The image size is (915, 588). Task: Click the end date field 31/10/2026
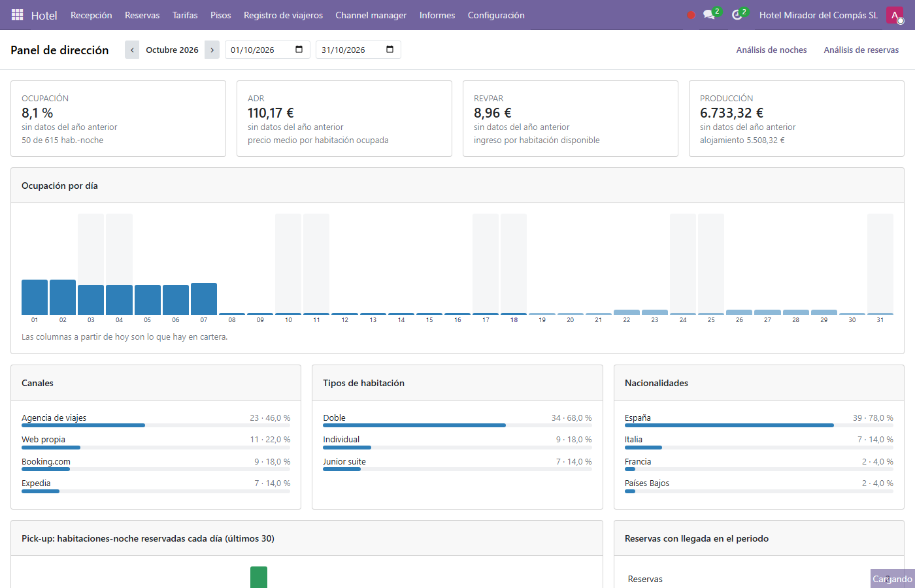pyautogui.click(x=358, y=50)
